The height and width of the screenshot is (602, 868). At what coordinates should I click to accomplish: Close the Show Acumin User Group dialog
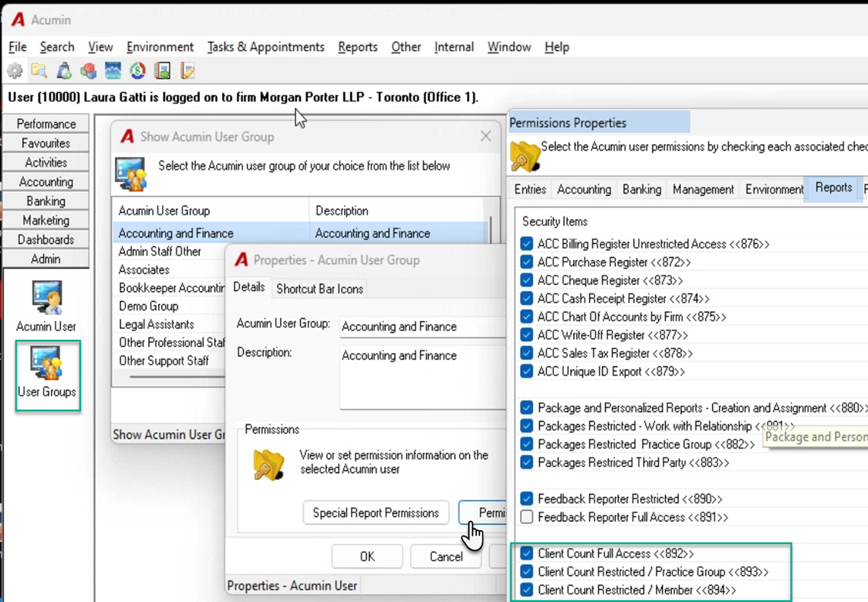coord(485,137)
